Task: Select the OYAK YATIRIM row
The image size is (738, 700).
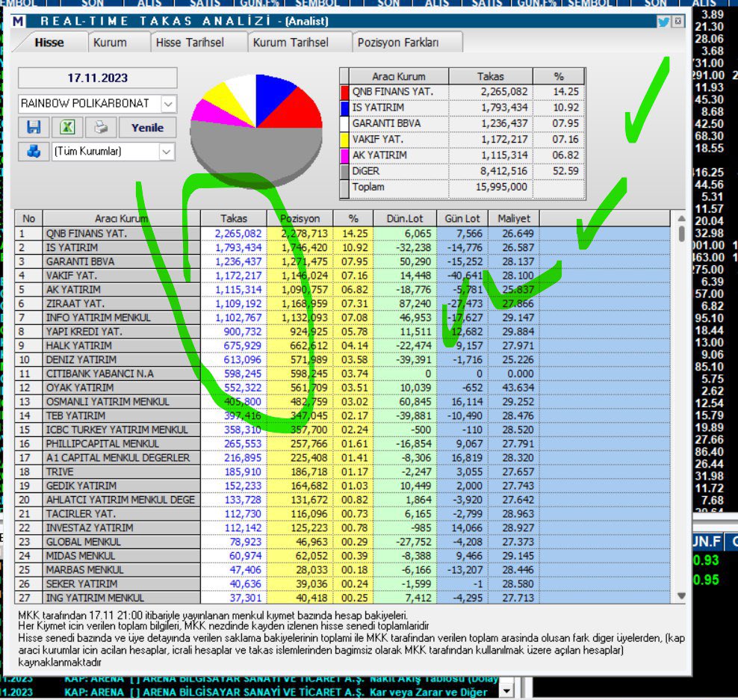Action: point(343,388)
